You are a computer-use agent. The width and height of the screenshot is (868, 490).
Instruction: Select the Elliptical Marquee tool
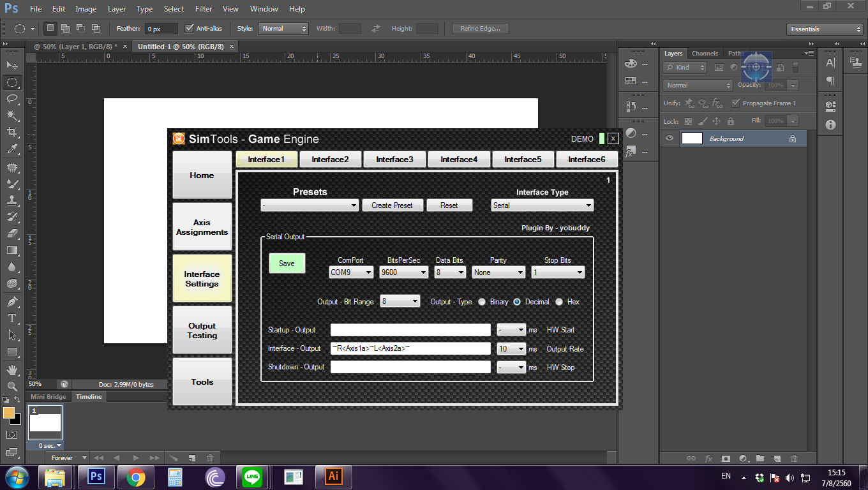[12, 82]
